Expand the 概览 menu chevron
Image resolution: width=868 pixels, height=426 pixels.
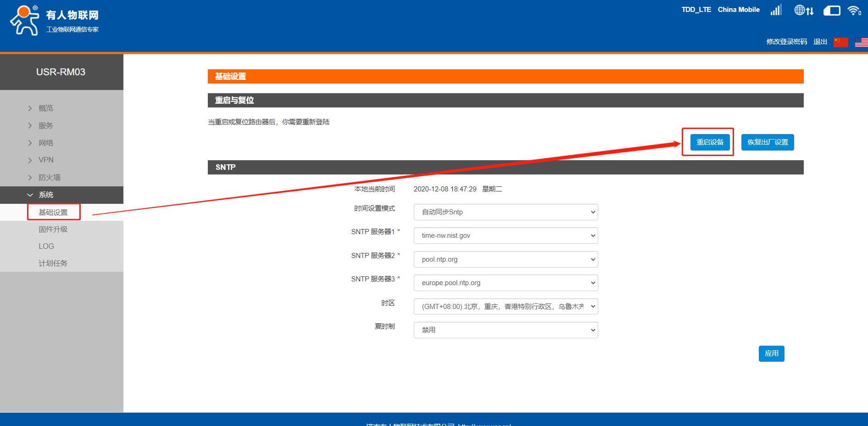click(x=30, y=108)
